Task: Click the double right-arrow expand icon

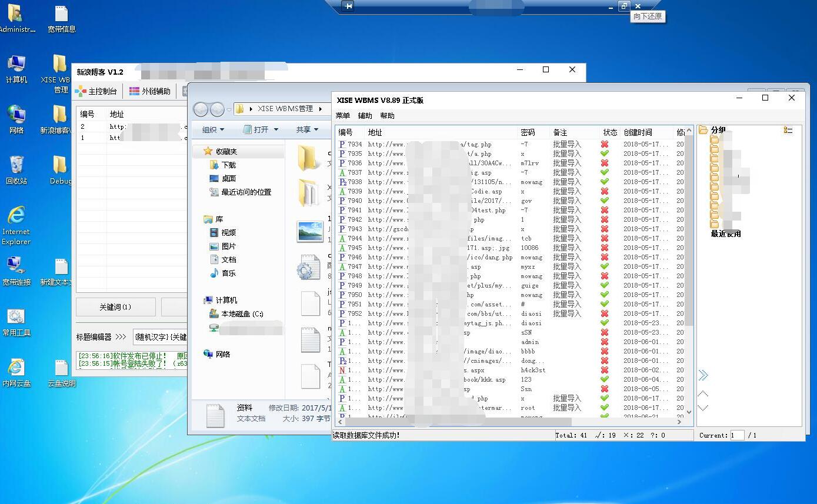Action: click(703, 375)
